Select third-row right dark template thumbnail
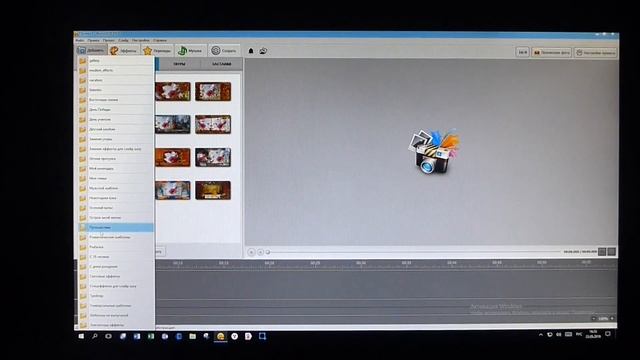Viewport: 640px width, 360px height. (213, 157)
